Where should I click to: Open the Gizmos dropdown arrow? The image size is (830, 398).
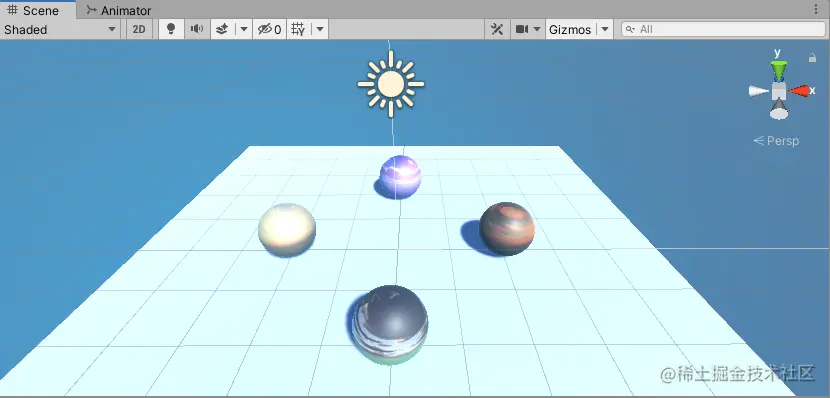[605, 29]
